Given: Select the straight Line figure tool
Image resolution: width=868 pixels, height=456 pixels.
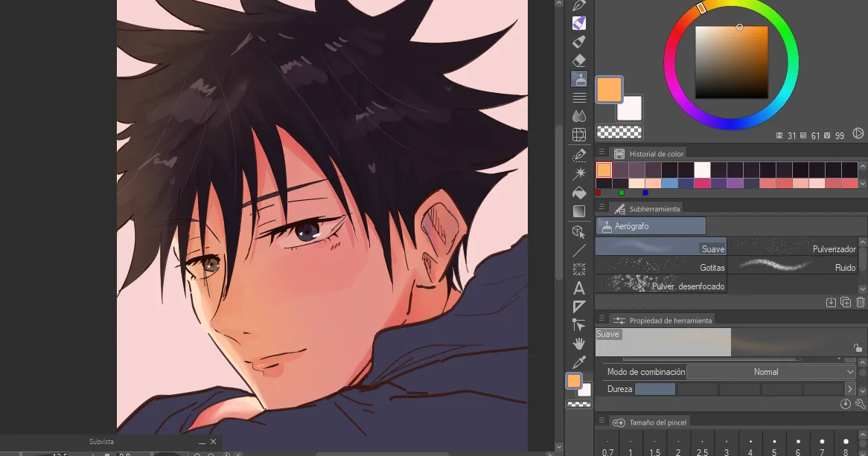Looking at the screenshot, I should pos(579,251).
